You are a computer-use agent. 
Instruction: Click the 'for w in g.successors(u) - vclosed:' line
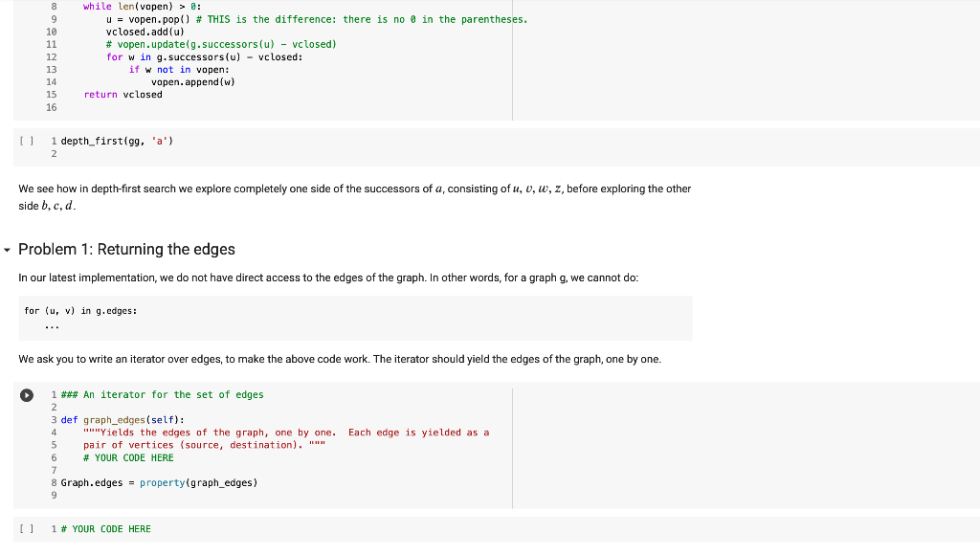pyautogui.click(x=205, y=56)
